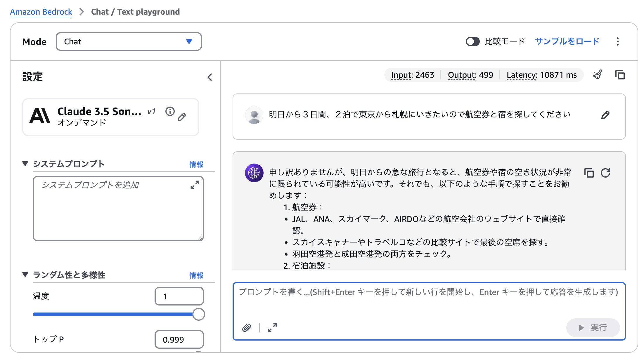The image size is (644, 361).
Task: Edit the user message with the pencil icon
Action: tap(605, 115)
